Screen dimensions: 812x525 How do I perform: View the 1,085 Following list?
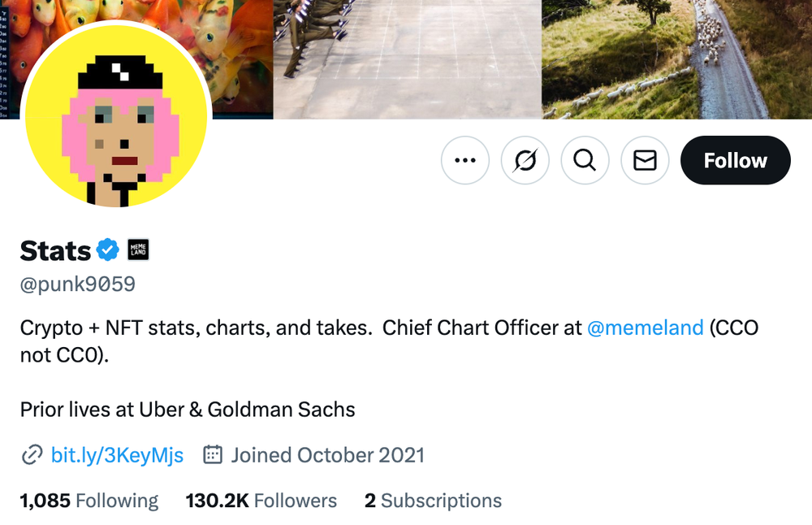(x=89, y=501)
